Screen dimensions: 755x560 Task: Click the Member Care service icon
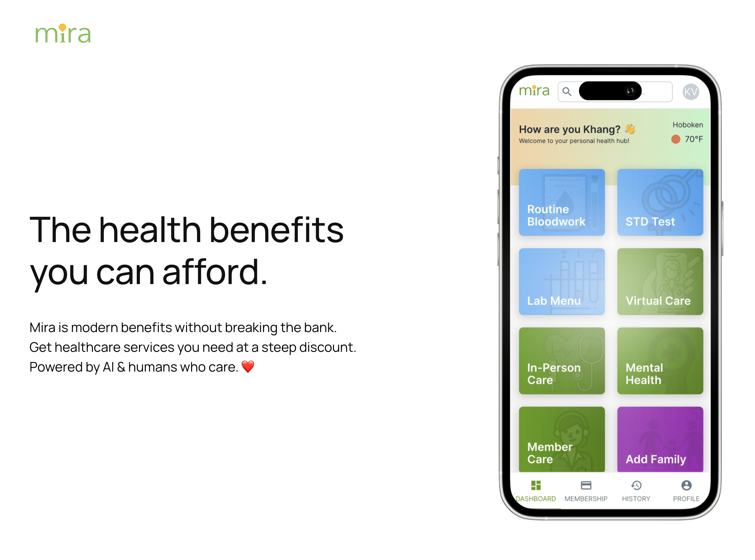[553, 441]
